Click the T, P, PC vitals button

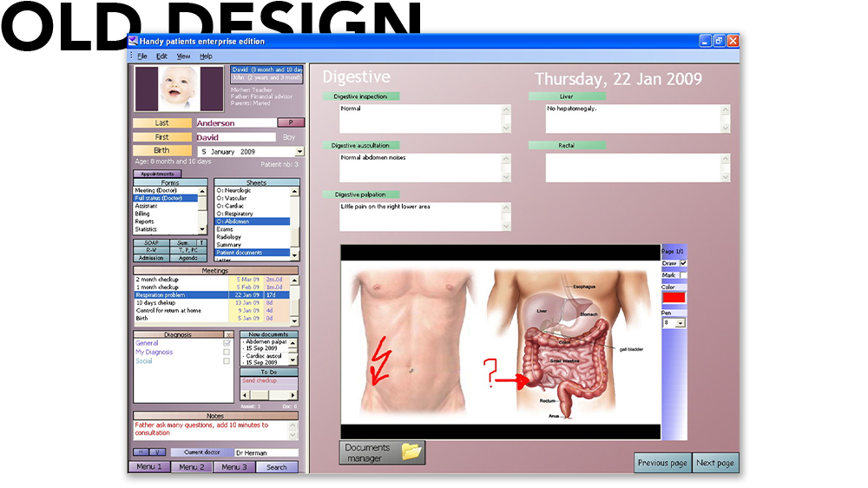188,251
